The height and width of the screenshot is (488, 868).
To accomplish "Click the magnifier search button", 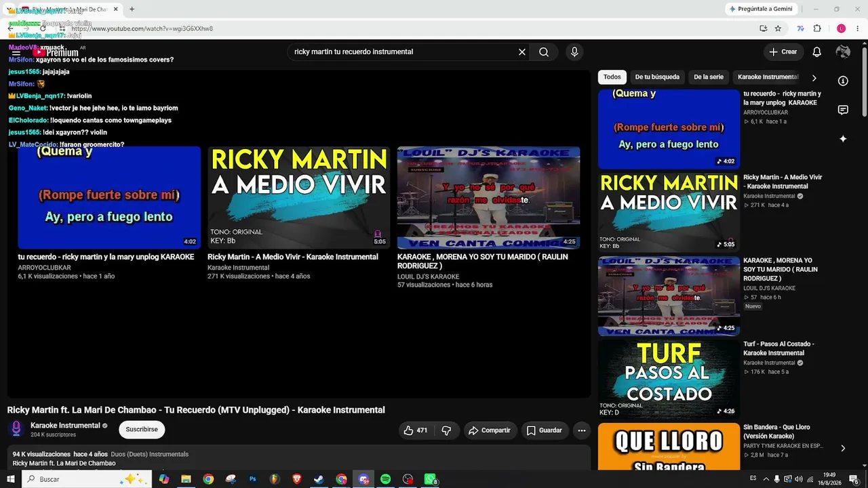I will [x=544, y=52].
